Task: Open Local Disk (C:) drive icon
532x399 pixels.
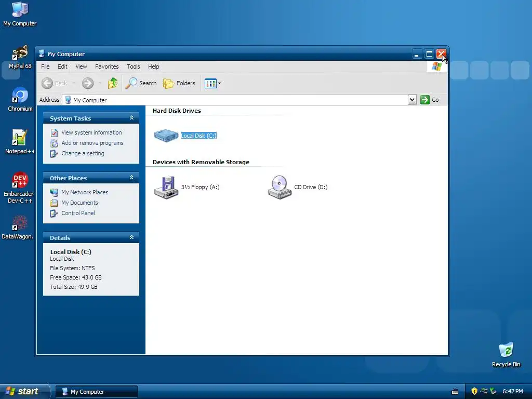Action: click(x=166, y=136)
